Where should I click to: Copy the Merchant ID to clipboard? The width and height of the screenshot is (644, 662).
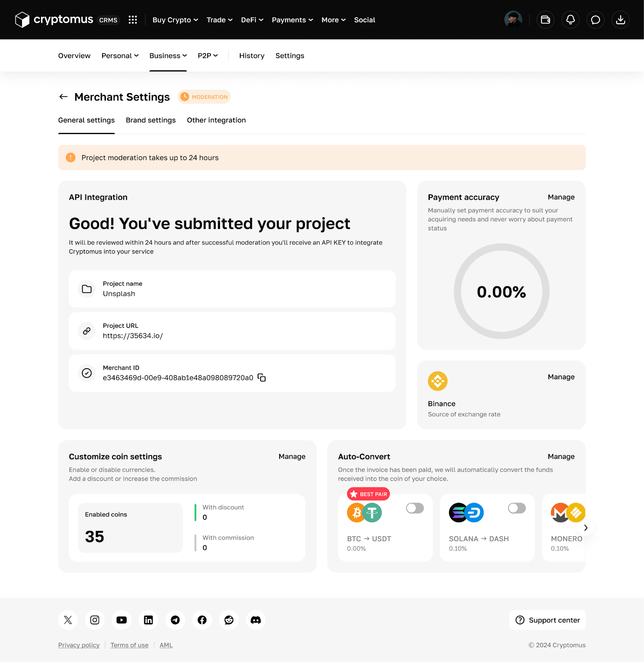(x=261, y=377)
